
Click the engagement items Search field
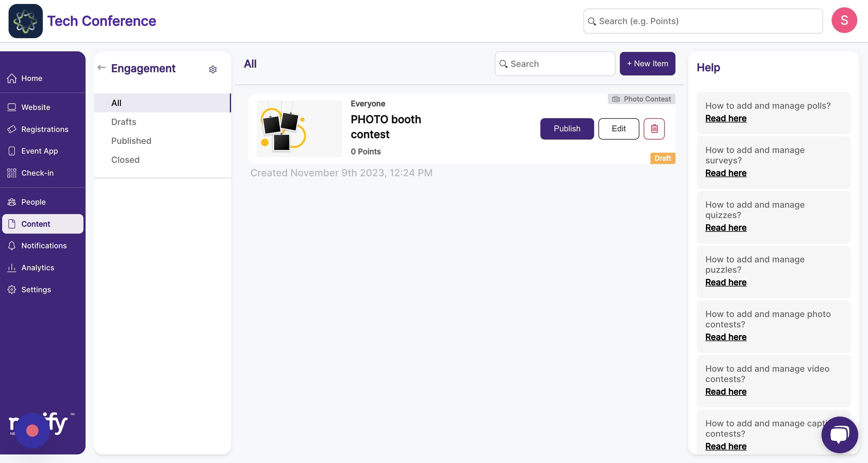point(559,64)
